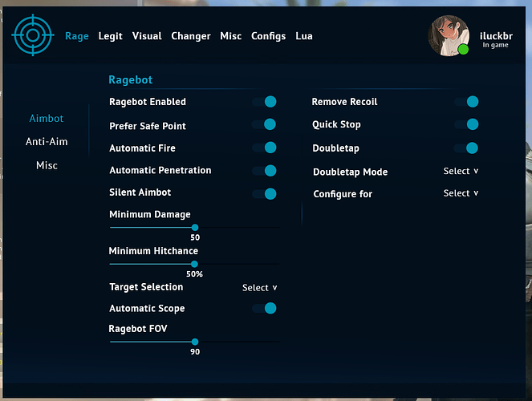Open the Visual tab
The height and width of the screenshot is (401, 532).
147,36
